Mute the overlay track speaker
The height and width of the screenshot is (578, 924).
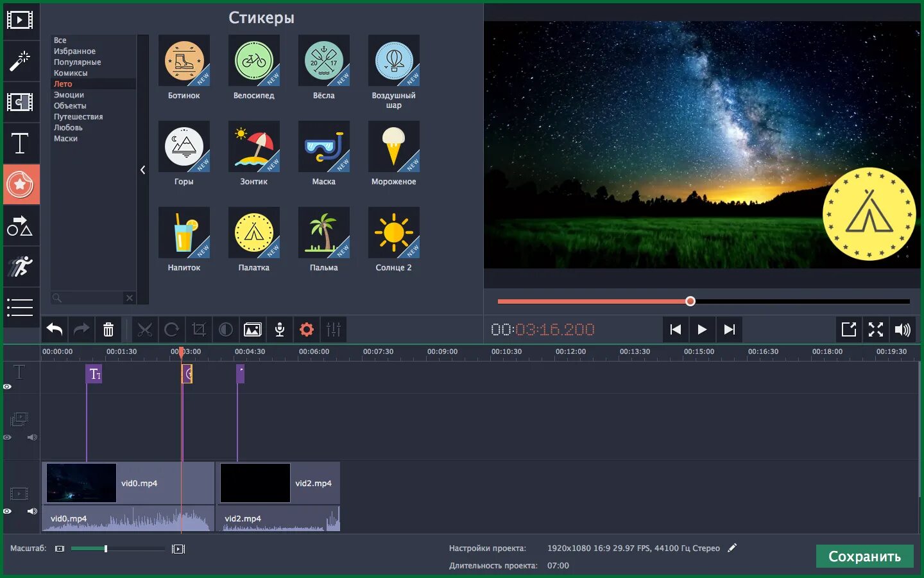32,437
